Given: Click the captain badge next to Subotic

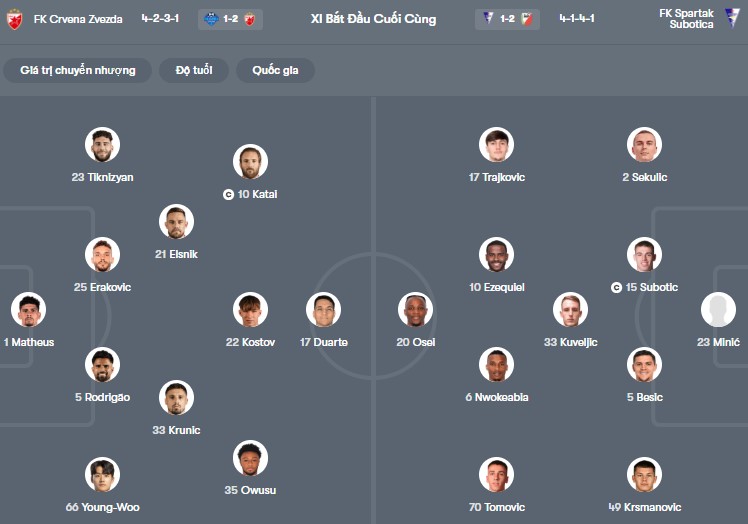Looking at the screenshot, I should pyautogui.click(x=616, y=287).
